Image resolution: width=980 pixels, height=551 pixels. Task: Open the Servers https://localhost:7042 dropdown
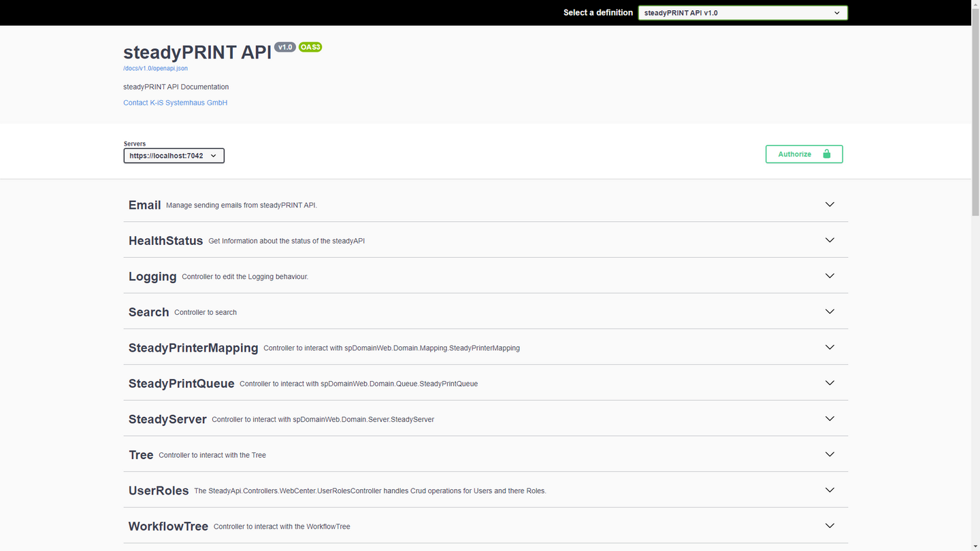[x=174, y=156]
